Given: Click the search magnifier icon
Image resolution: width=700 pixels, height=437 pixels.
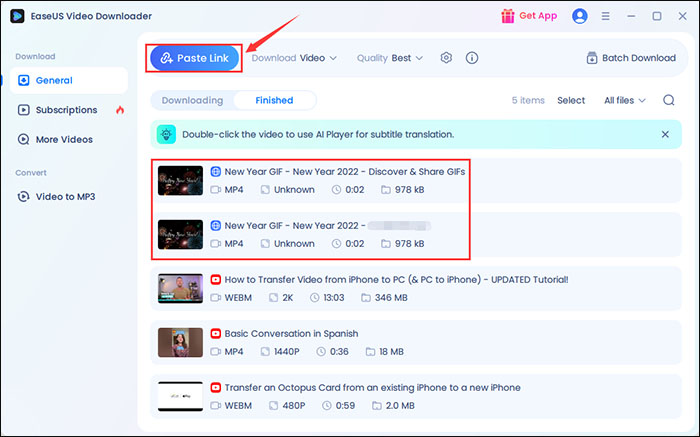Looking at the screenshot, I should pyautogui.click(x=668, y=100).
